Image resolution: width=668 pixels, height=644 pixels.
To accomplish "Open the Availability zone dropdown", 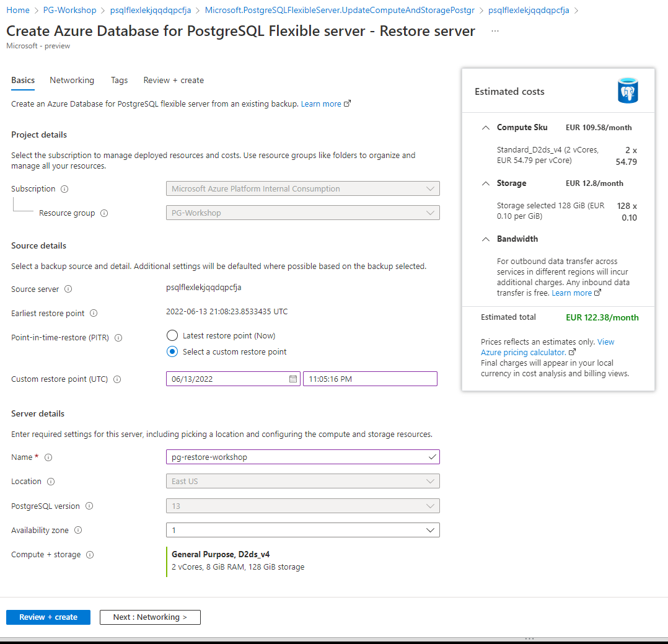I will 431,530.
